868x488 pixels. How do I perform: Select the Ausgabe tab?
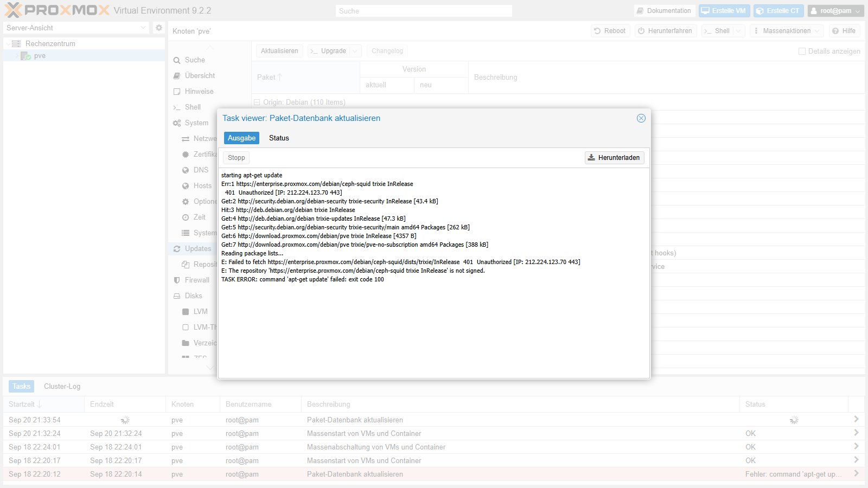click(241, 138)
